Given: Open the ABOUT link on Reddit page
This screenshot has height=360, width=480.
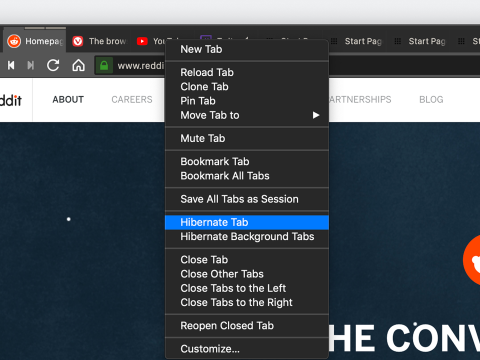Looking at the screenshot, I should click(68, 100).
